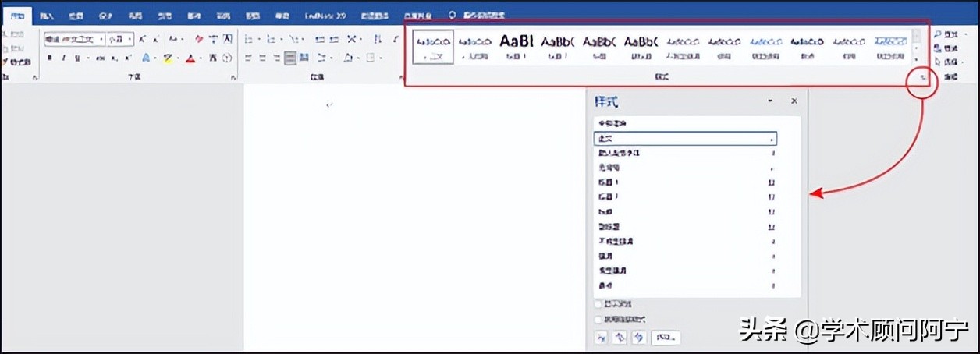Clear all formatting with the eraser icon

tap(199, 38)
